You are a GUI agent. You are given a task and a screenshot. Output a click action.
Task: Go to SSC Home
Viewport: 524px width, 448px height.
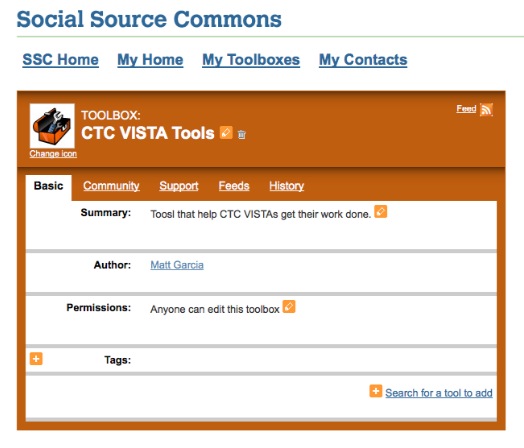click(60, 60)
